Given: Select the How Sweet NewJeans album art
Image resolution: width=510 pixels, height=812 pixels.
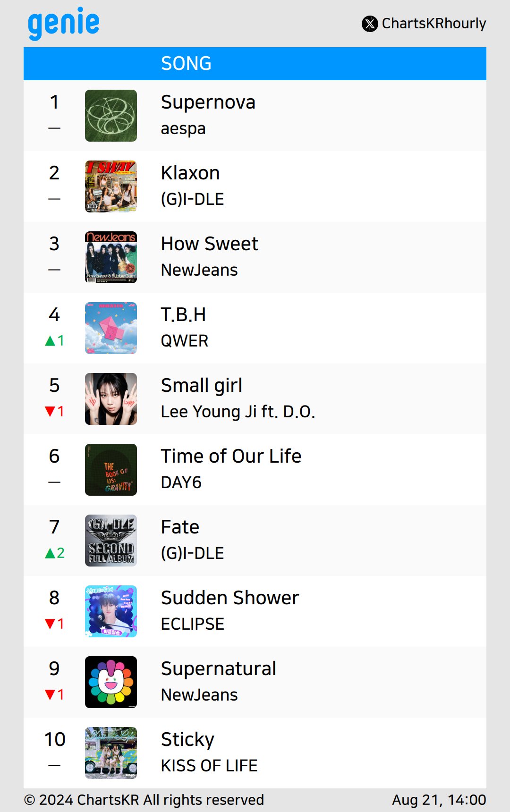Looking at the screenshot, I should [x=111, y=257].
